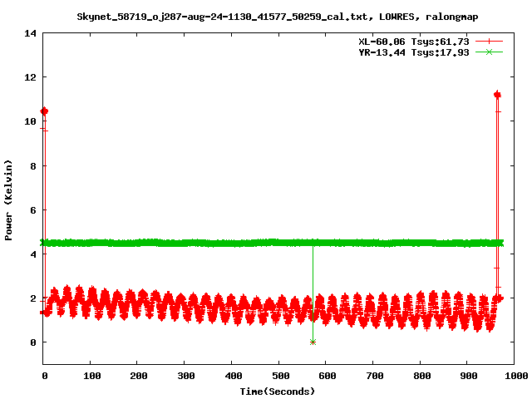Click the red spike peak near time 960
Viewport: 532px width, 399px height.
(497, 95)
